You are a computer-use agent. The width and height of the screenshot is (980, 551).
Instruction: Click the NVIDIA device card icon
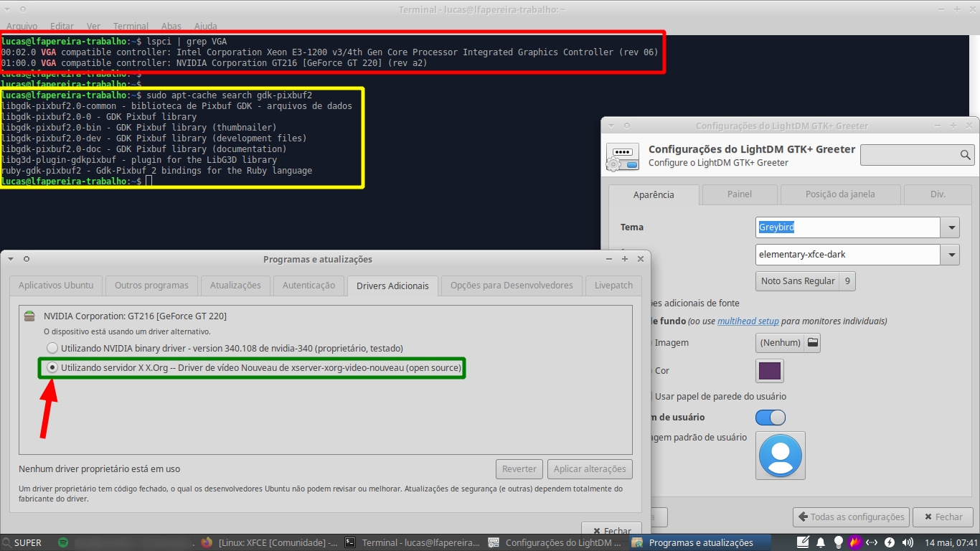pyautogui.click(x=29, y=316)
